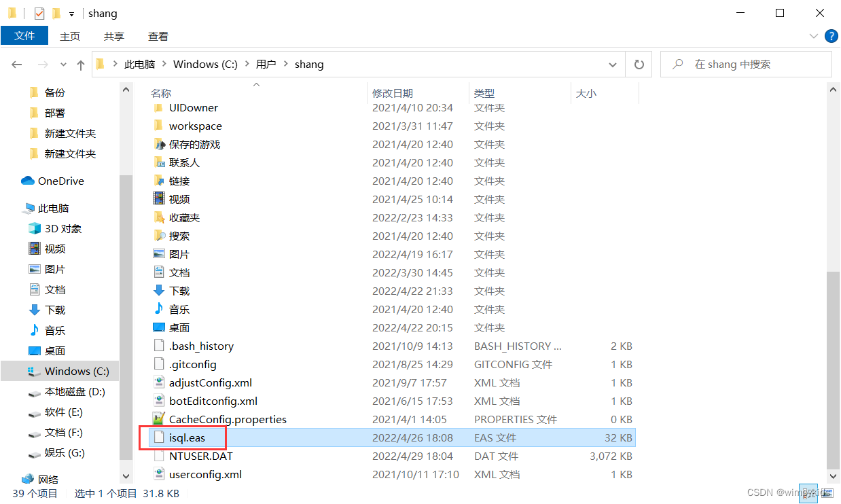Image resolution: width=841 pixels, height=504 pixels.
Task: Open the address bar history dropdown
Action: (612, 64)
